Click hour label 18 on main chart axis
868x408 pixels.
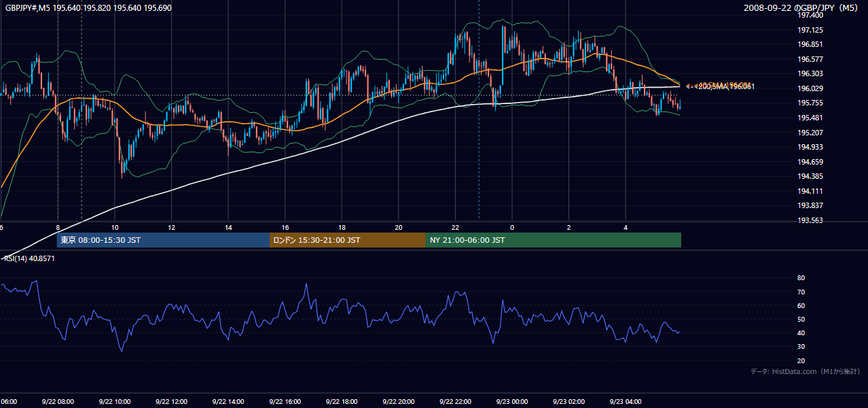342,227
